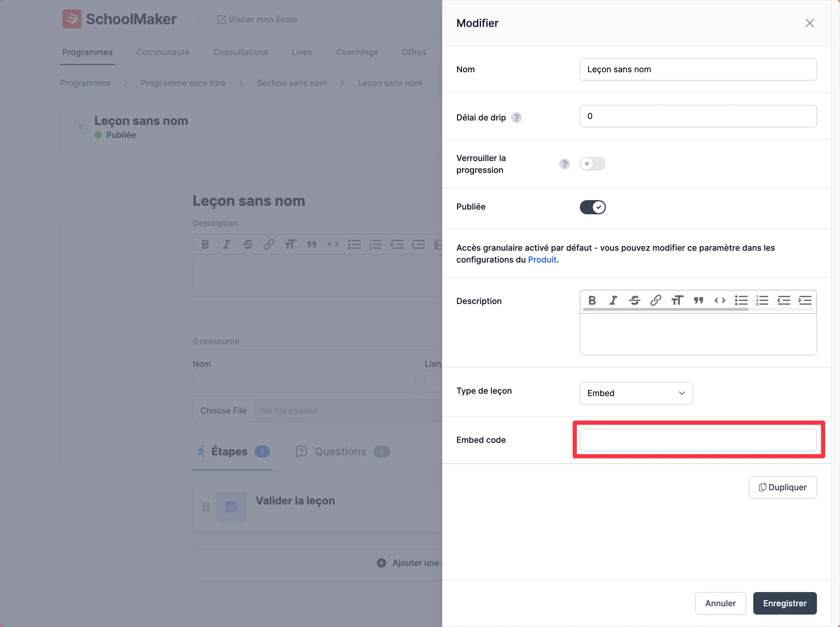Click the Annuler button
The image size is (840, 627).
click(720, 603)
